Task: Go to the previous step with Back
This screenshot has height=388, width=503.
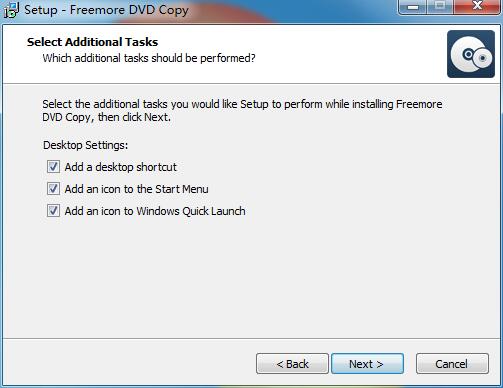Action: pyautogui.click(x=292, y=364)
